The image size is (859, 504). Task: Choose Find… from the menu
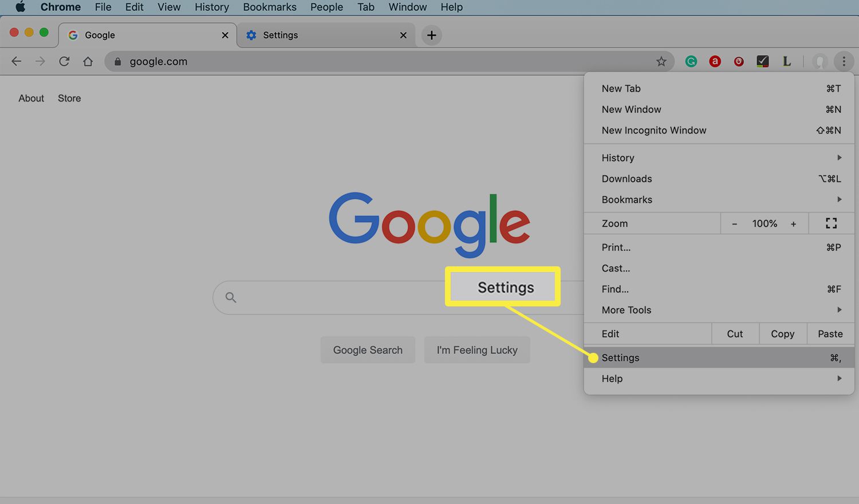tap(719, 289)
